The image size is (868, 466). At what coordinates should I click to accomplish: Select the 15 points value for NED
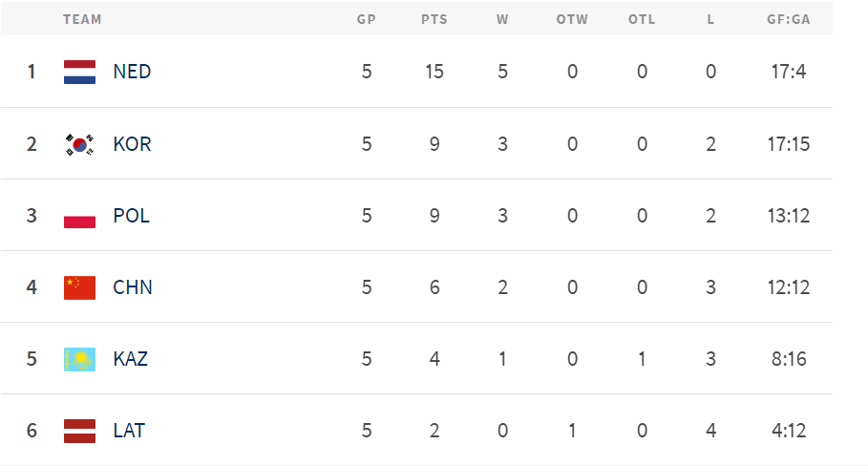[x=434, y=72]
